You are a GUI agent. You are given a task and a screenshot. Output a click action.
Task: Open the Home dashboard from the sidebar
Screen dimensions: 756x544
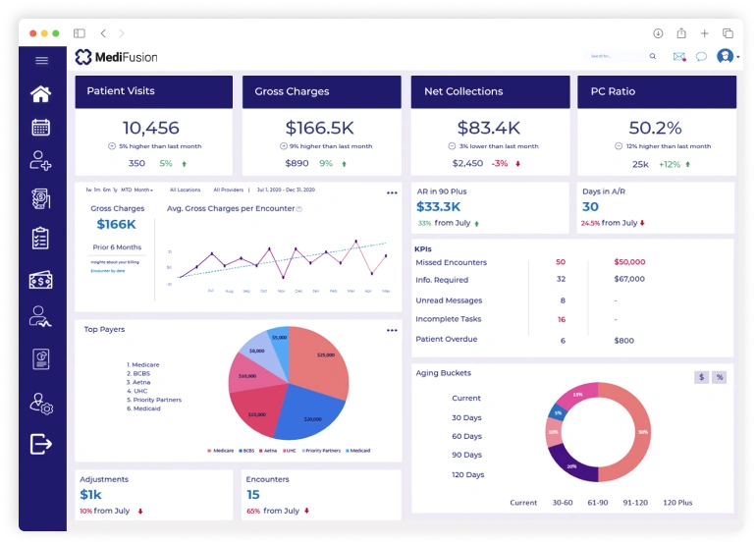point(40,94)
